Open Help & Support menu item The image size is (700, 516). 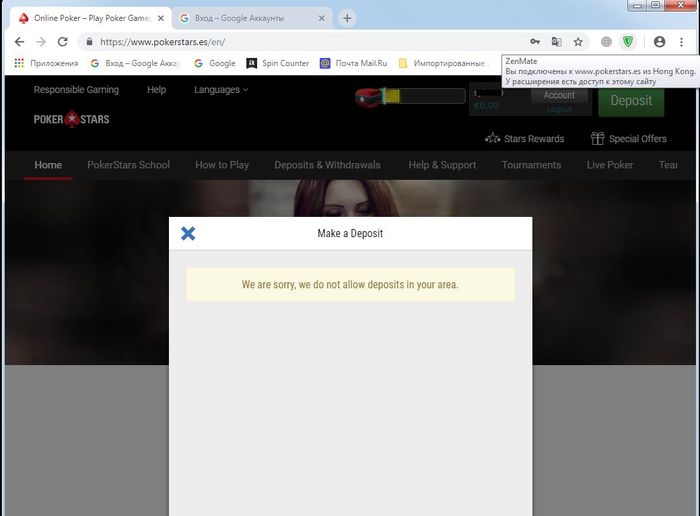(x=442, y=165)
